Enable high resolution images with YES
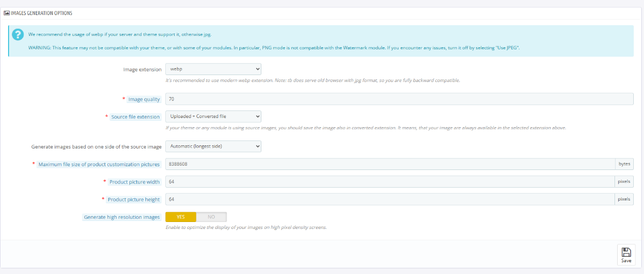This screenshot has width=644, height=274. point(180,217)
